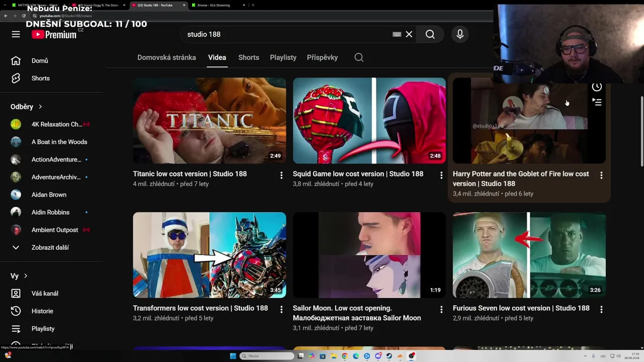Open the on-screen keyboard in search box
The height and width of the screenshot is (362, 644).
(397, 34)
